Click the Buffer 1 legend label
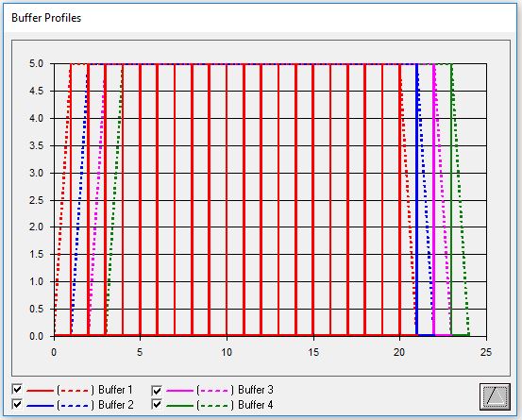522x420 pixels. click(x=115, y=390)
